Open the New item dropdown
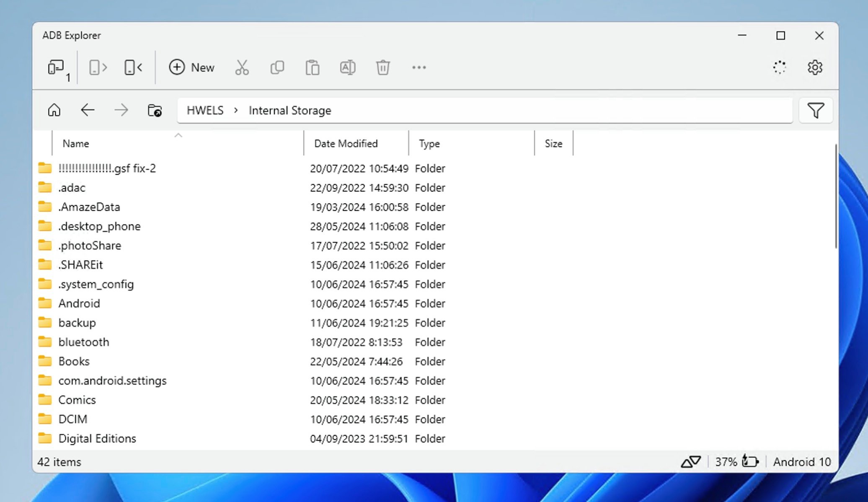 pyautogui.click(x=192, y=67)
